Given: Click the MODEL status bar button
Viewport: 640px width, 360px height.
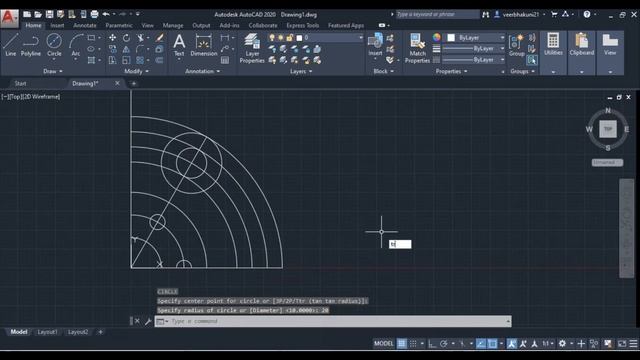Looking at the screenshot, I should (x=384, y=344).
